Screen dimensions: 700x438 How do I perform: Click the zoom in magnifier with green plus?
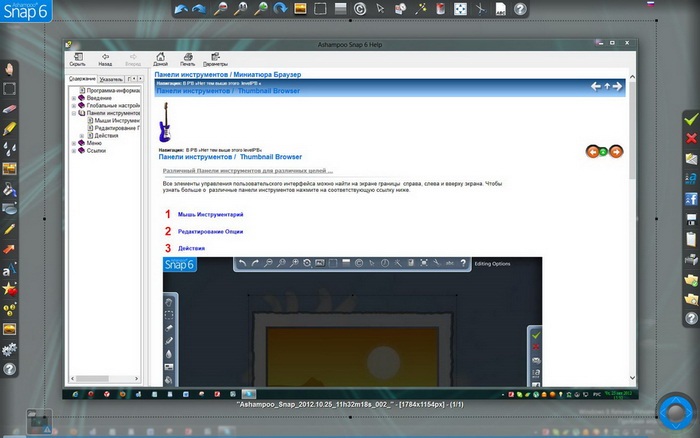point(261,9)
